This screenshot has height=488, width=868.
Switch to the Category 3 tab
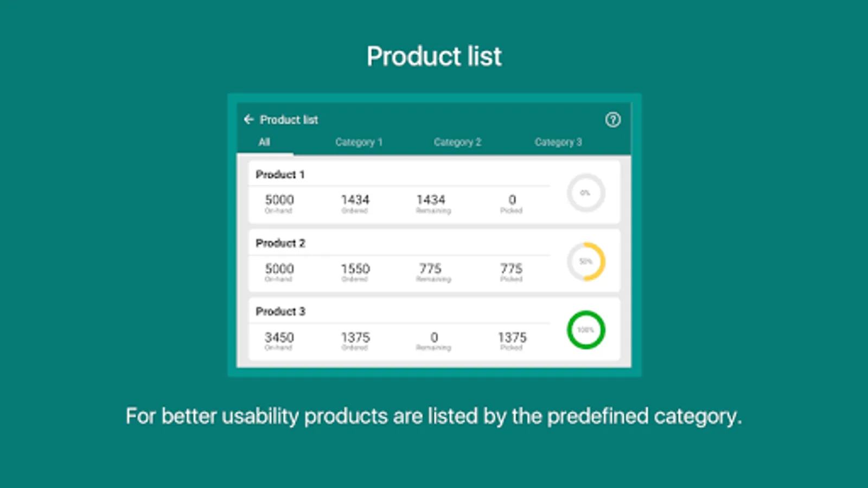[558, 142]
